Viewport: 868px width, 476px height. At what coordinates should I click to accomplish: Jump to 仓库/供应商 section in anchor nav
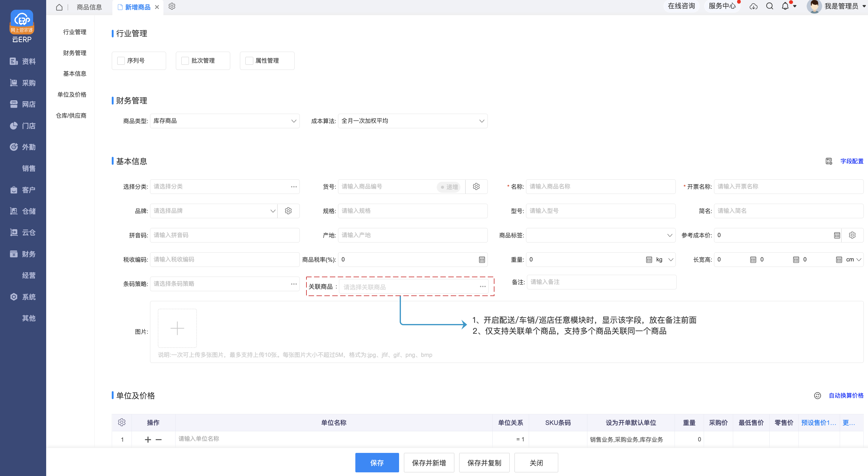[x=71, y=116]
